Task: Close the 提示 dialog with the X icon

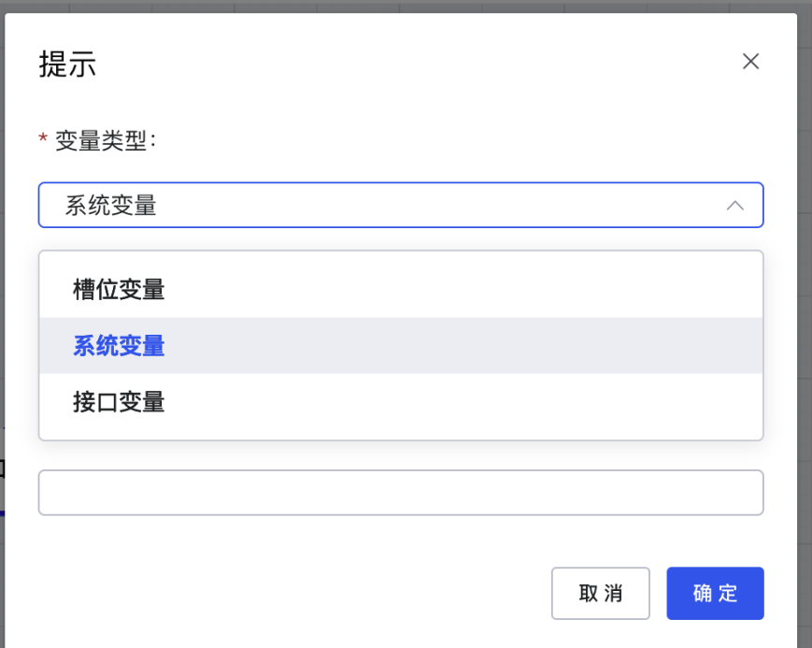Action: (750, 61)
